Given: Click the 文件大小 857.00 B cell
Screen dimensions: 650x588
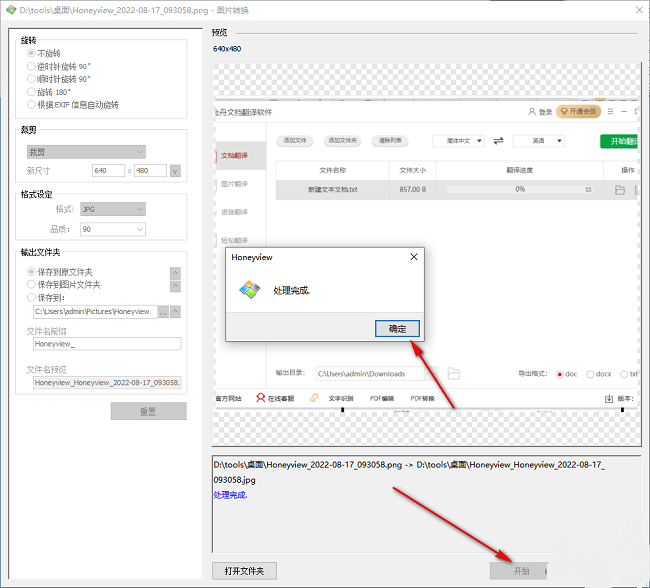Looking at the screenshot, I should [412, 190].
